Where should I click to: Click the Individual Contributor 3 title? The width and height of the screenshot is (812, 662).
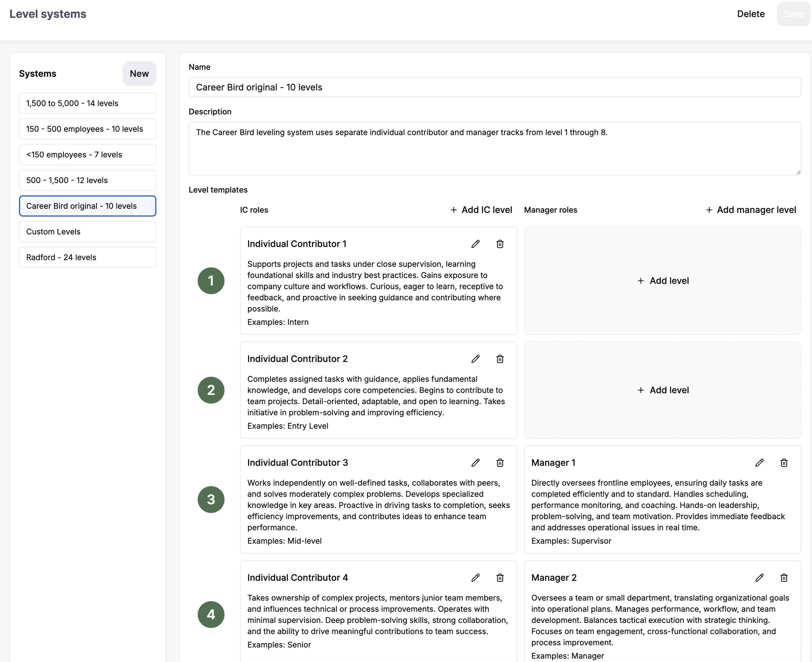coord(297,462)
